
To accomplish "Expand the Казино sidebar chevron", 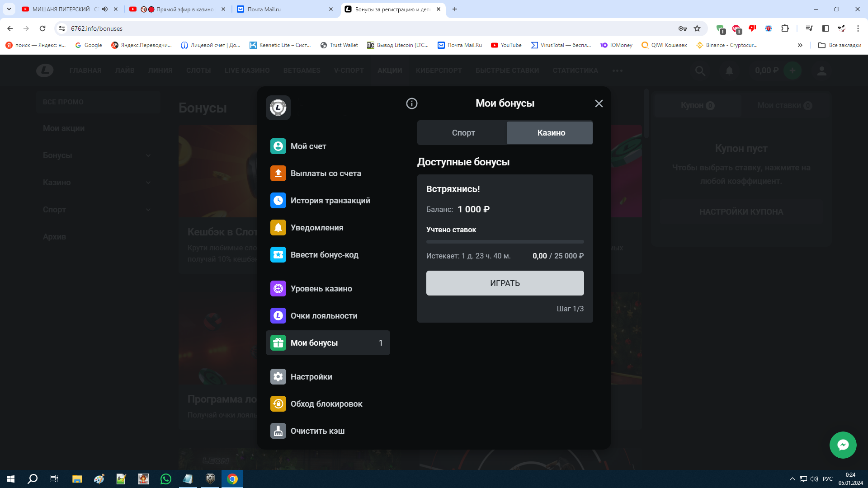I will [148, 183].
